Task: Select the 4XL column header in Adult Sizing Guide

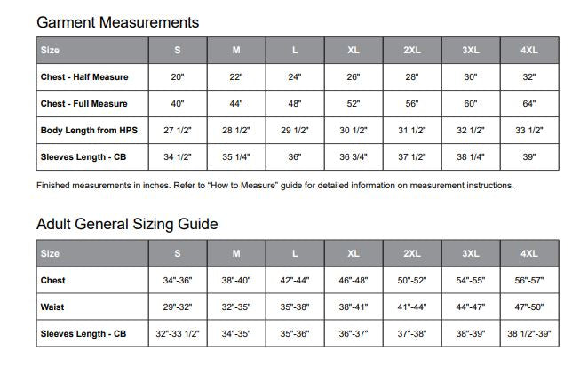Action: [x=529, y=253]
